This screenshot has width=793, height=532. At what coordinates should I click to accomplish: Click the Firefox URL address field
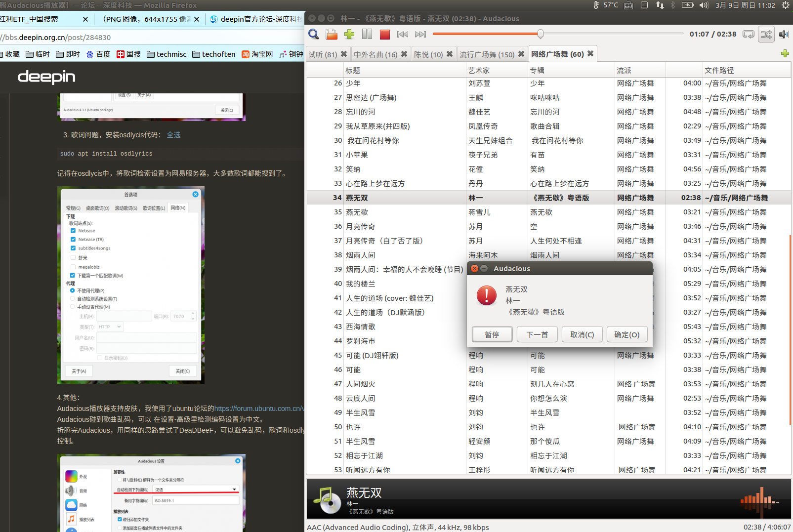click(152, 38)
